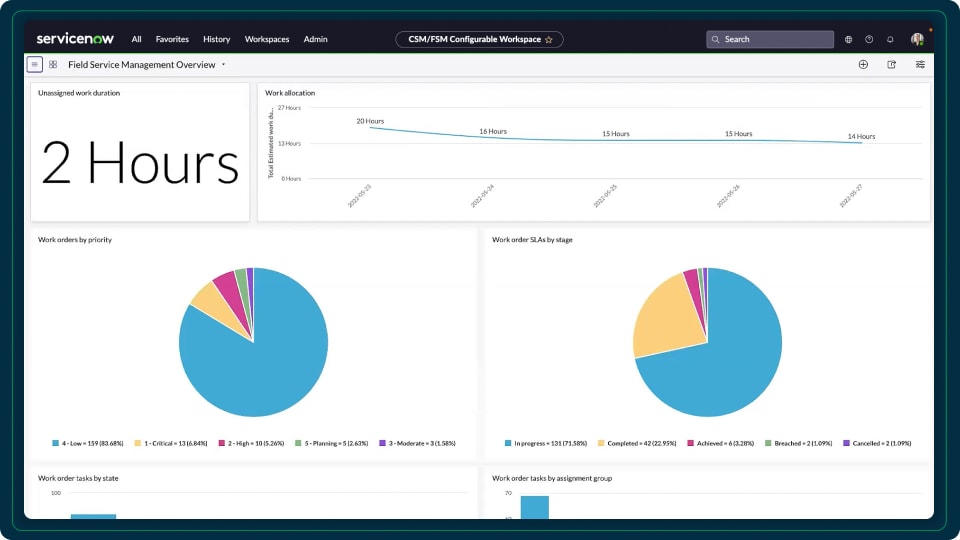Open the globe language selector

[x=849, y=40]
